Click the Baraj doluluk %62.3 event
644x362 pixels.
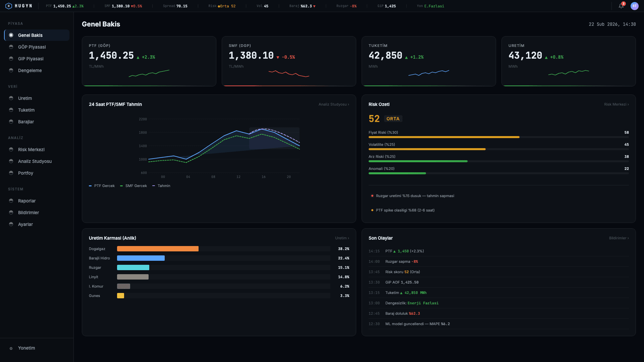(x=499, y=313)
